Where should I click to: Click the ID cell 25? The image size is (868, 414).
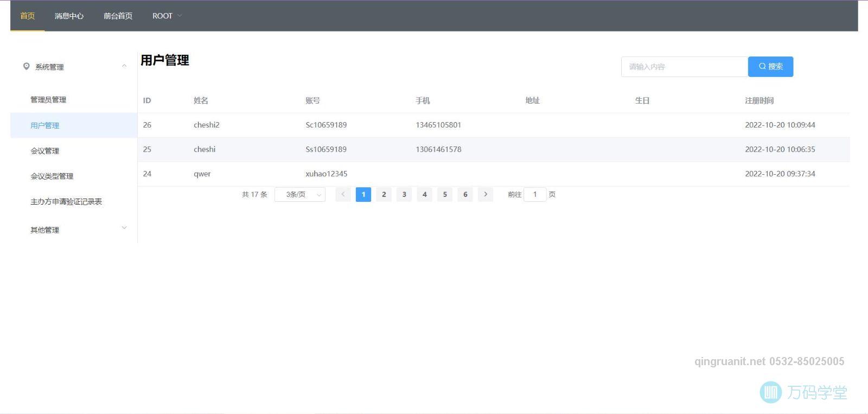147,149
